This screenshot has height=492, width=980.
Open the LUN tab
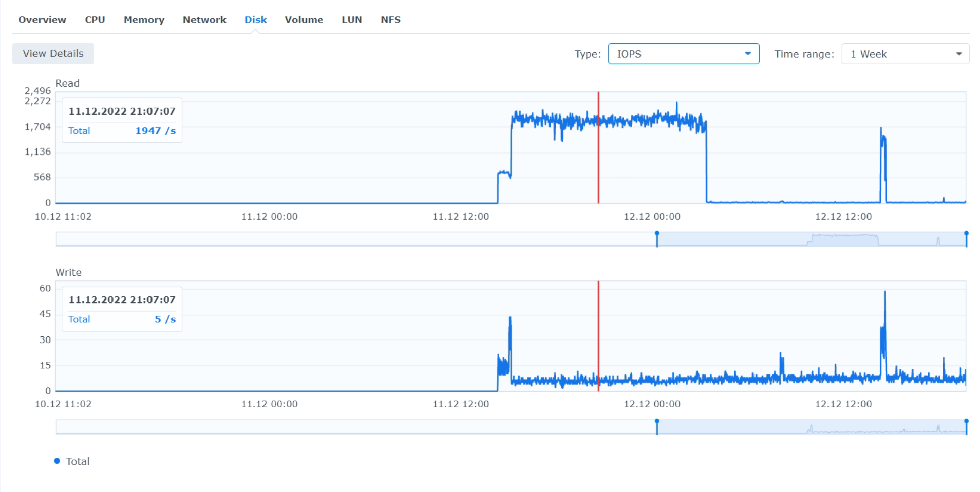(352, 20)
